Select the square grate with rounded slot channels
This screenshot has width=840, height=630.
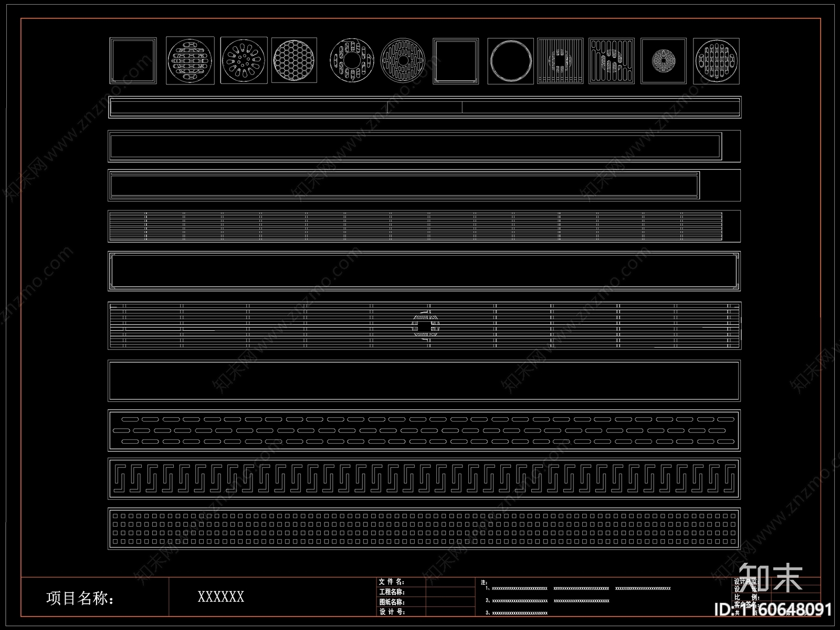point(612,60)
